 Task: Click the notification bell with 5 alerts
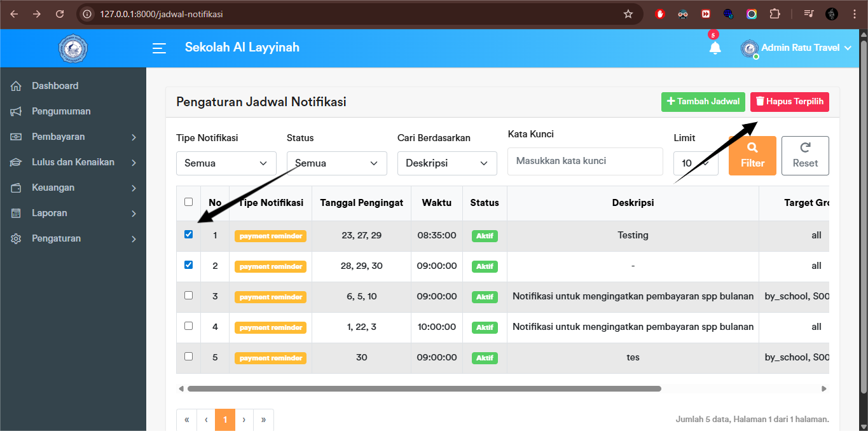tap(715, 48)
